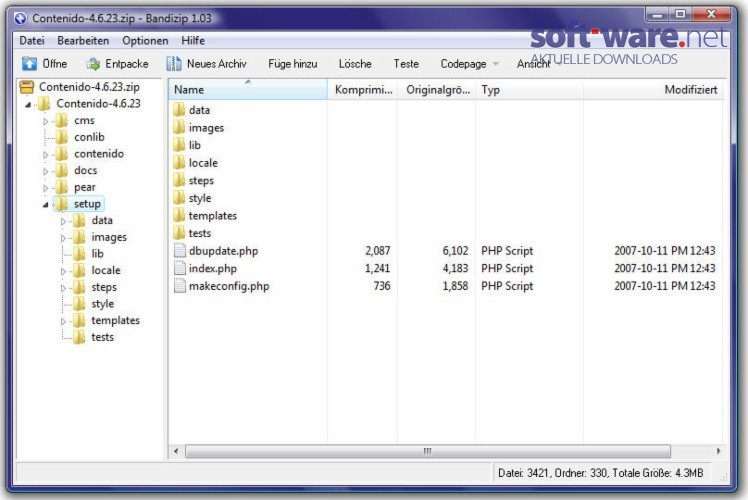Screen dimensions: 748x500
Task: Click the conlib folder icon in the tree
Action: (x=62, y=137)
